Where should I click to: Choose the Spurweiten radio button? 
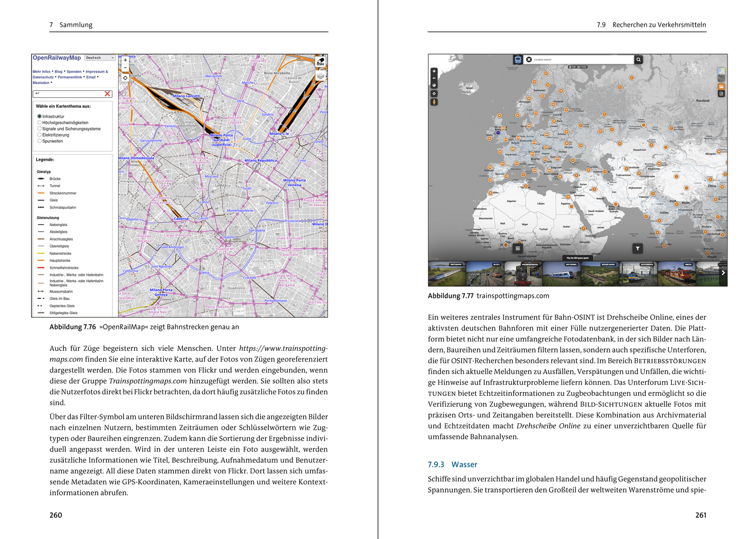coord(40,141)
